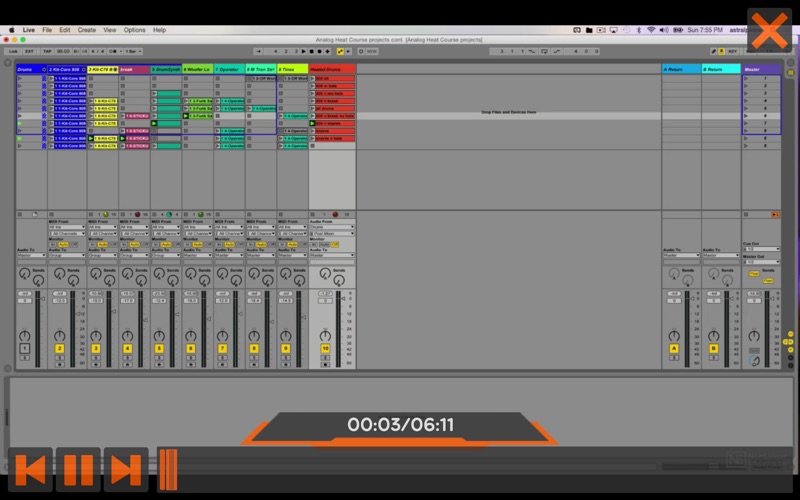
Task: Toggle Return B track activator
Action: tap(713, 348)
